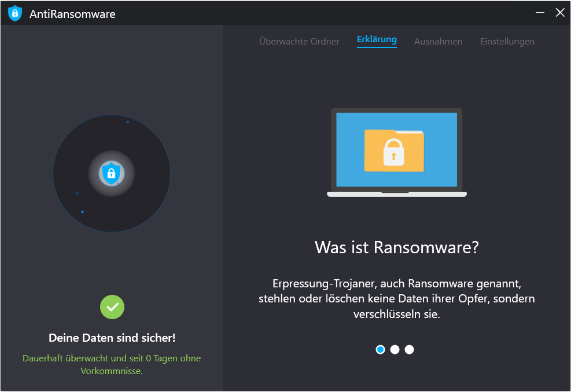
Task: Minimize the AntiRansomware window
Action: click(x=540, y=13)
